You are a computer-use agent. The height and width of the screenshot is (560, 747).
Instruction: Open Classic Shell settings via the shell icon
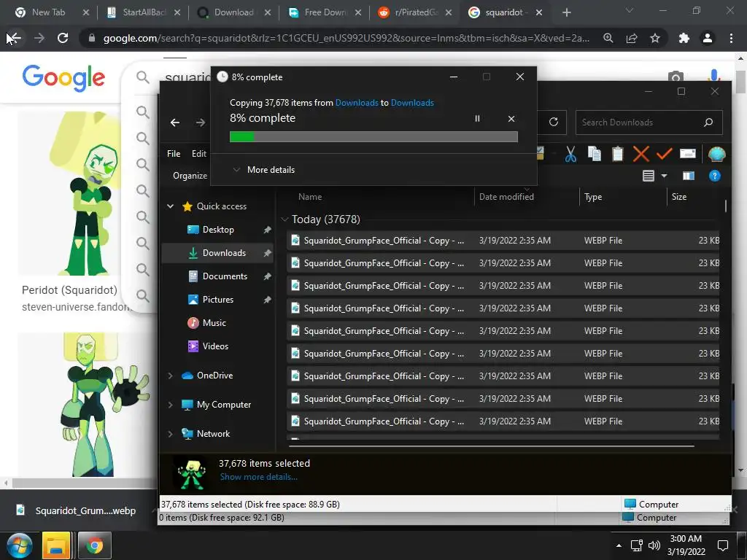[x=716, y=154]
